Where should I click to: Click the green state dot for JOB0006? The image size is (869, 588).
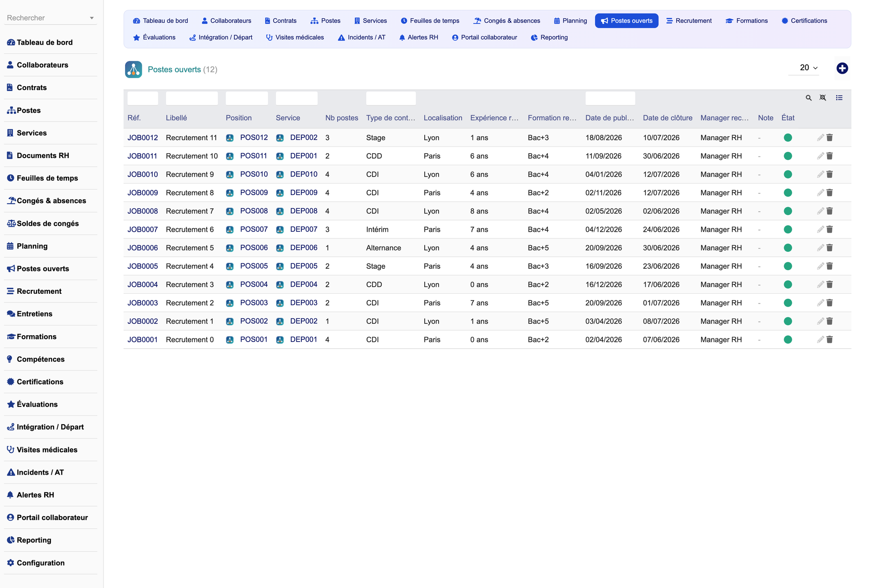(788, 248)
